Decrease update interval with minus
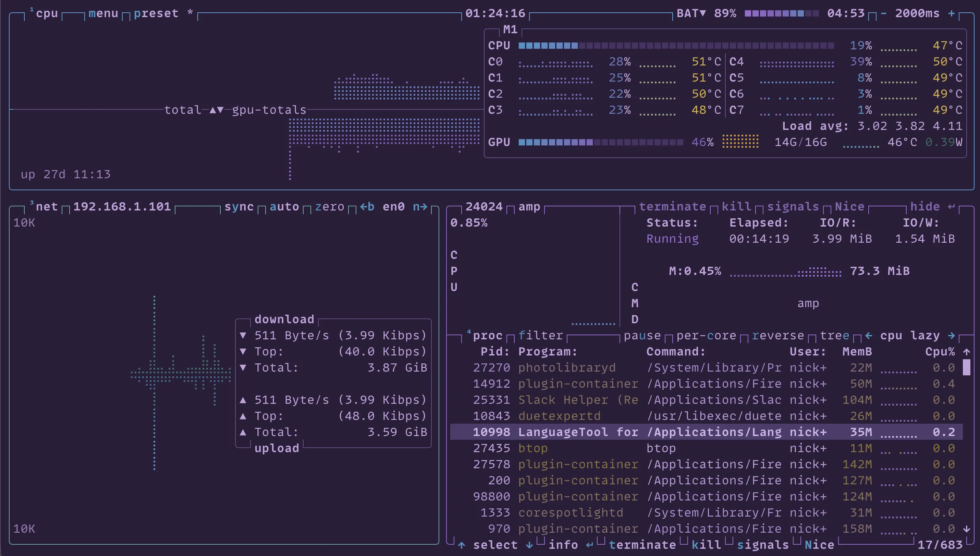 (x=883, y=13)
